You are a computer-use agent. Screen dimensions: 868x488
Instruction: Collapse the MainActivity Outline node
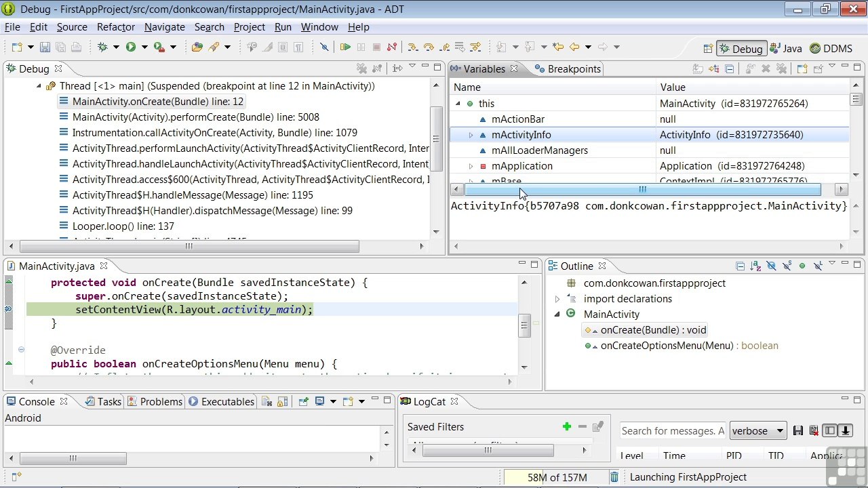pyautogui.click(x=557, y=314)
